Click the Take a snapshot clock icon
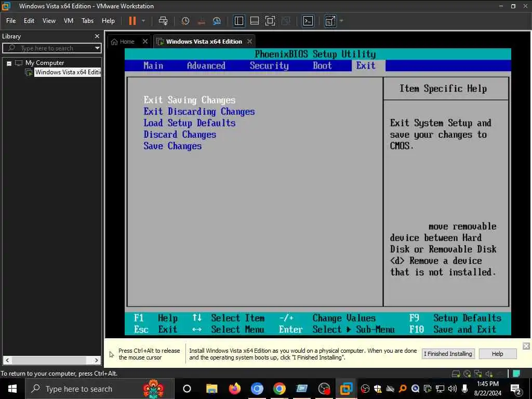This screenshot has height=399, width=532. click(185, 21)
